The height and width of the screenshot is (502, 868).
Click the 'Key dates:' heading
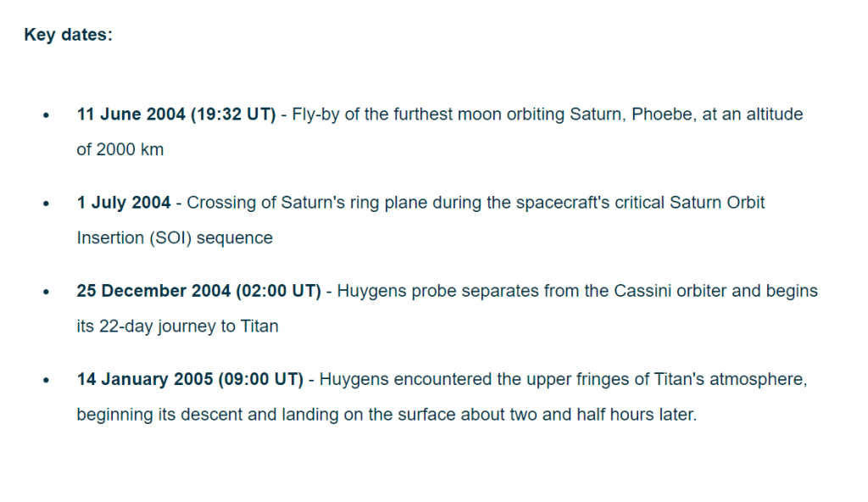(x=68, y=35)
